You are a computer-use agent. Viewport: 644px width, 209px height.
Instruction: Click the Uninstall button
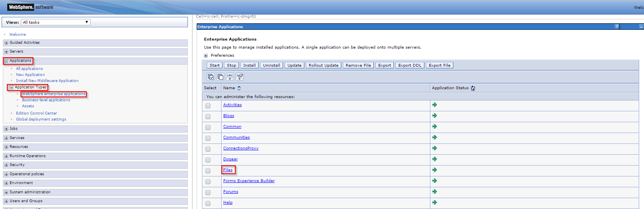tap(272, 65)
